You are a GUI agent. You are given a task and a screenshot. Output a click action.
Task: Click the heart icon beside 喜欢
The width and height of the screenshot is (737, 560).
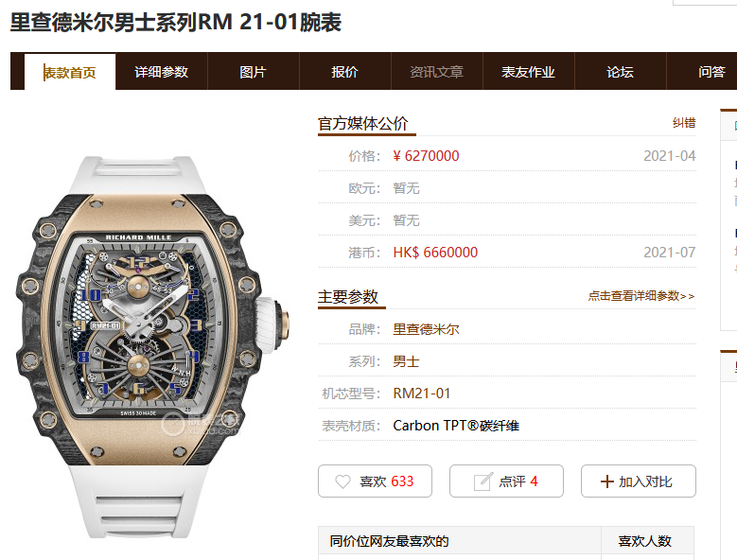coord(342,481)
